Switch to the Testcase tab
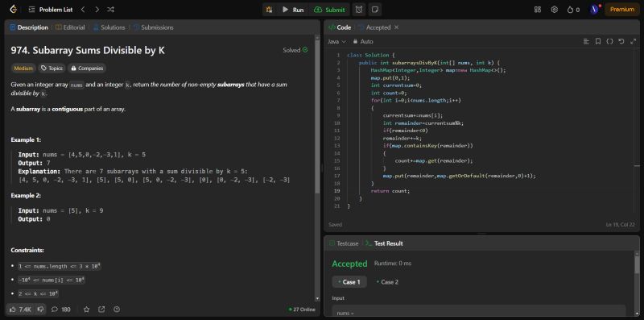The width and height of the screenshot is (644, 320). click(344, 243)
